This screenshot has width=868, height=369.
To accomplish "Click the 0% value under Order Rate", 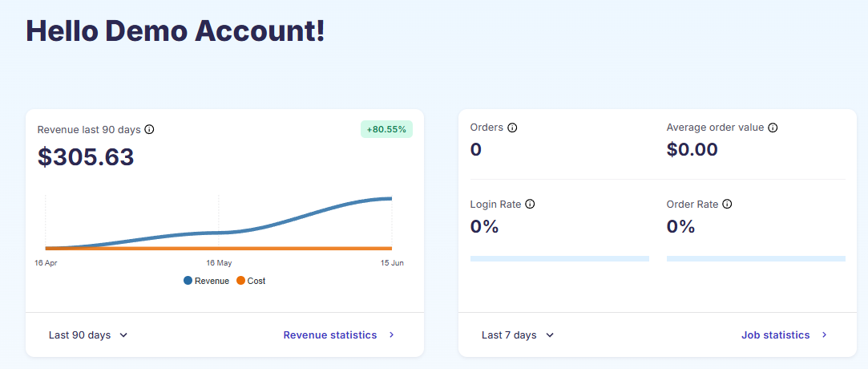I will (681, 226).
